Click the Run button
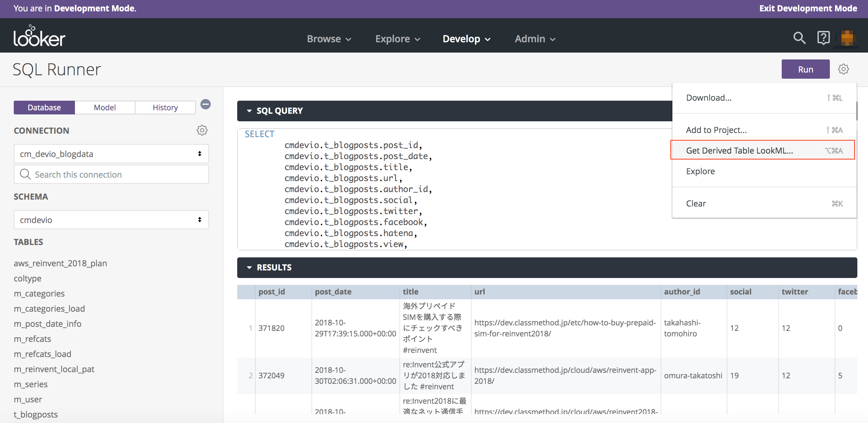868x423 pixels. click(x=805, y=69)
